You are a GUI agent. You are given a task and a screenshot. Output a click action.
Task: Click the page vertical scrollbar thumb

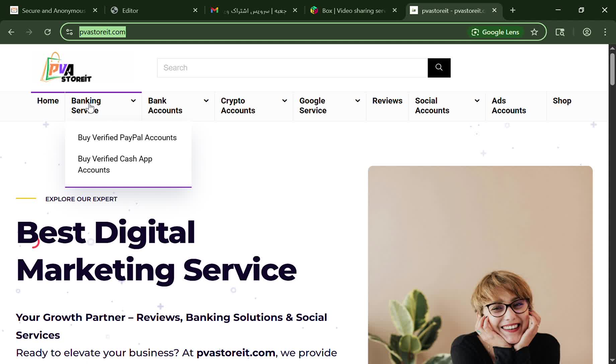[x=612, y=69]
